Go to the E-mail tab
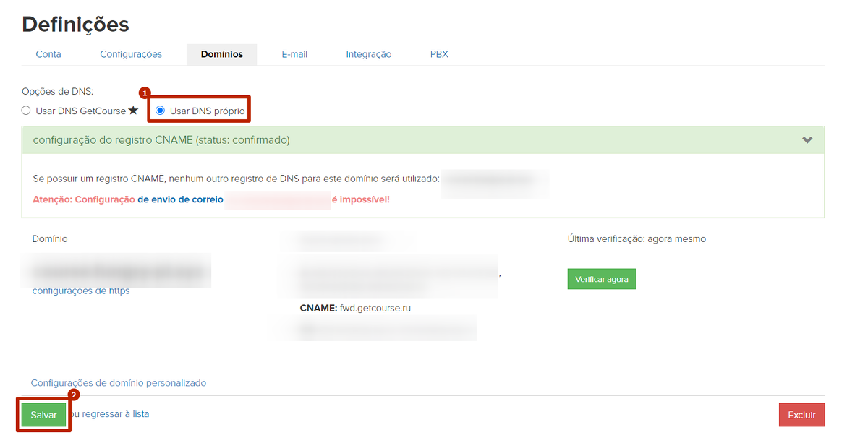The width and height of the screenshot is (868, 443). pyautogui.click(x=294, y=54)
